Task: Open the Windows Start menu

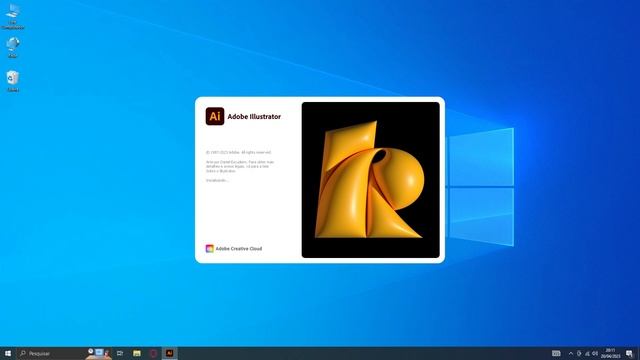Action: (8, 353)
